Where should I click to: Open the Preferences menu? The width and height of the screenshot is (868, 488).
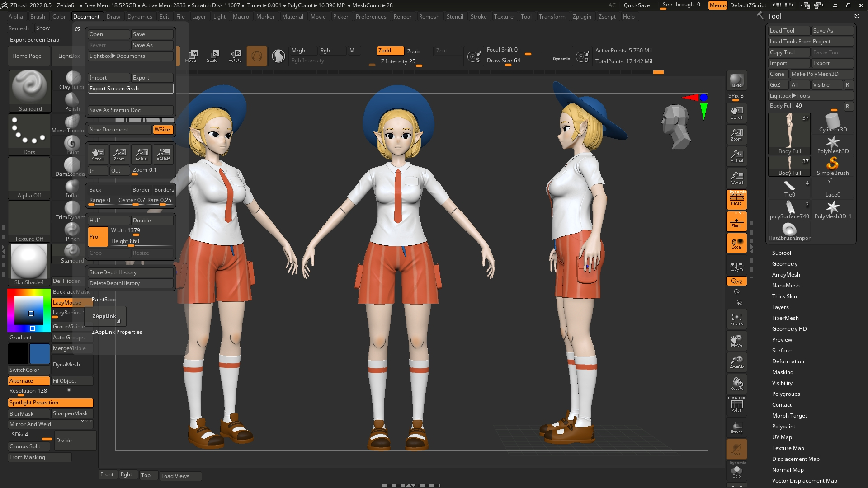click(371, 17)
